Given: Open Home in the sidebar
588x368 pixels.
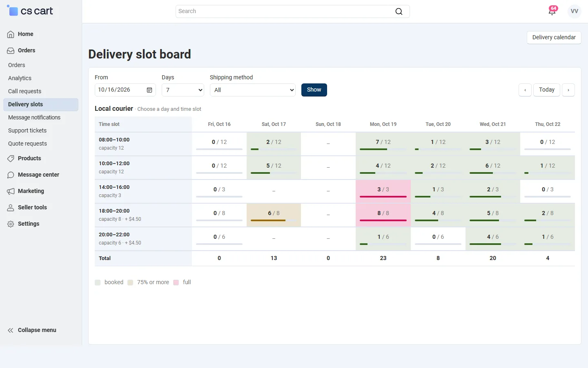Looking at the screenshot, I should [x=41, y=34].
